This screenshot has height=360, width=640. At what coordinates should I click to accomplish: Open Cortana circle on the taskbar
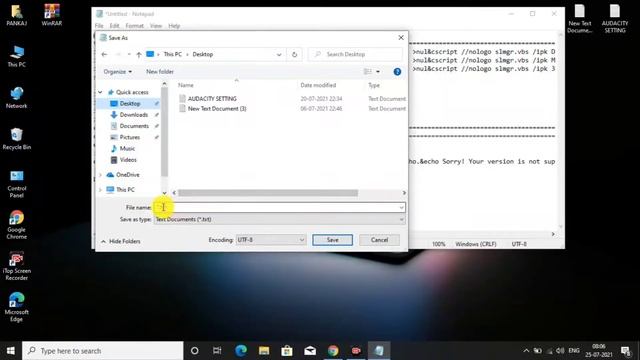195,351
